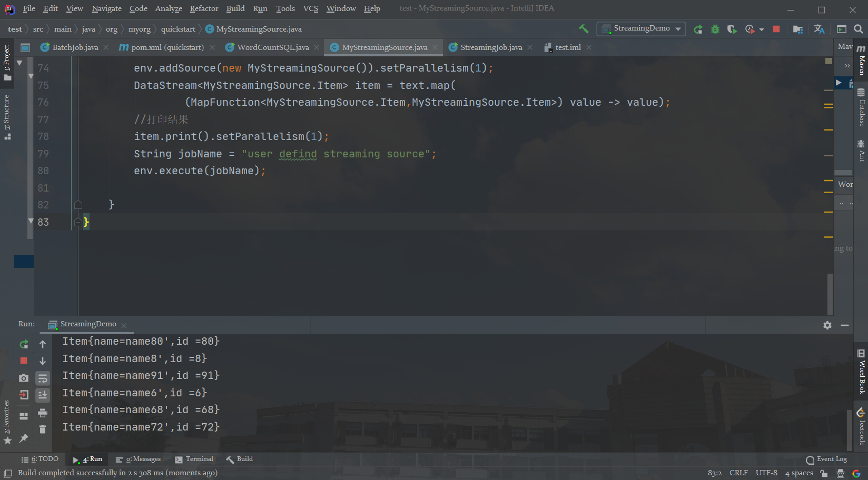Close the MyStreamingSource.java tab

[x=435, y=47]
